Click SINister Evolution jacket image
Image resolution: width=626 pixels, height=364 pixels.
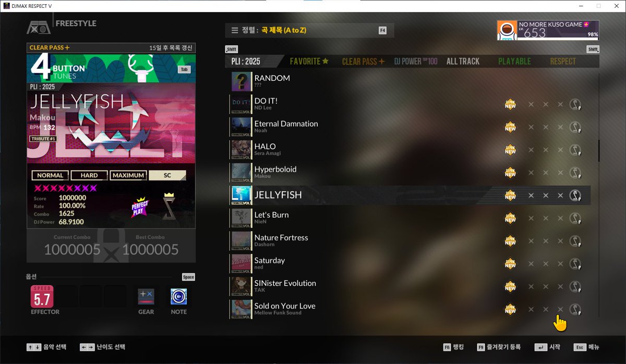coord(241,286)
